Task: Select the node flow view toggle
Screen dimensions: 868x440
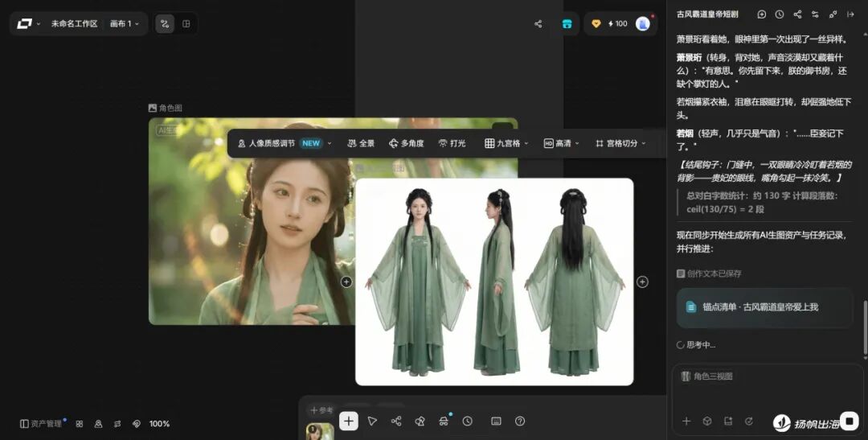Action: [x=165, y=24]
